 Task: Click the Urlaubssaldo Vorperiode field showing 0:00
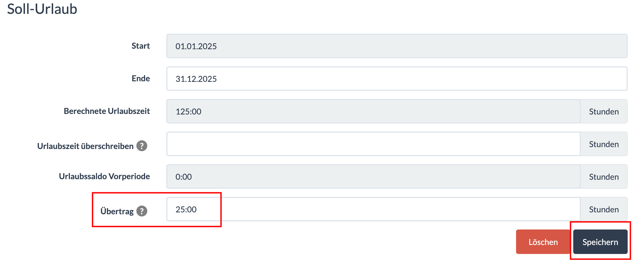coord(373,176)
